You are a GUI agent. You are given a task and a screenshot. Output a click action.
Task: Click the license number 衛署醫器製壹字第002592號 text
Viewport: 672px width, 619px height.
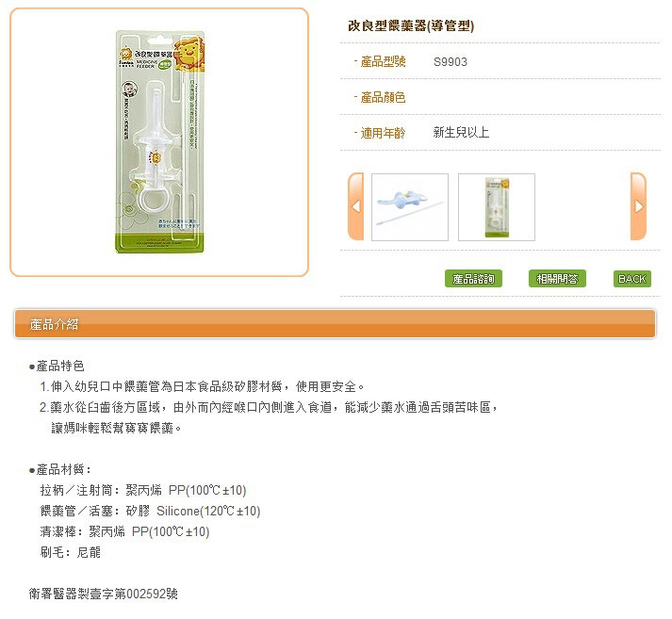coord(104,594)
